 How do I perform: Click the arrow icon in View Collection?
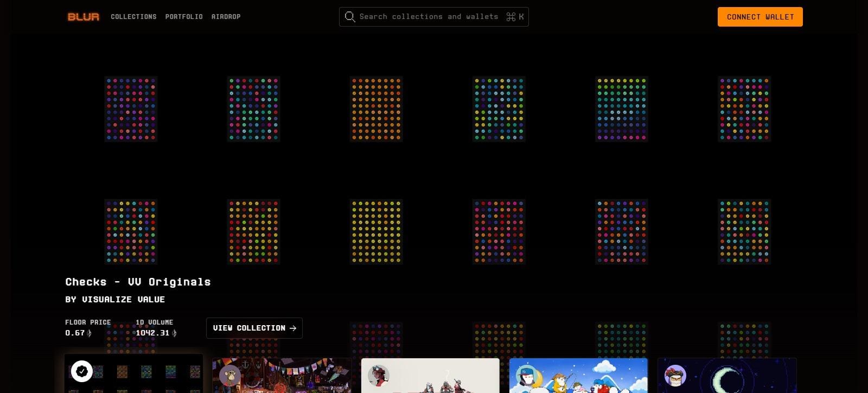(x=293, y=328)
